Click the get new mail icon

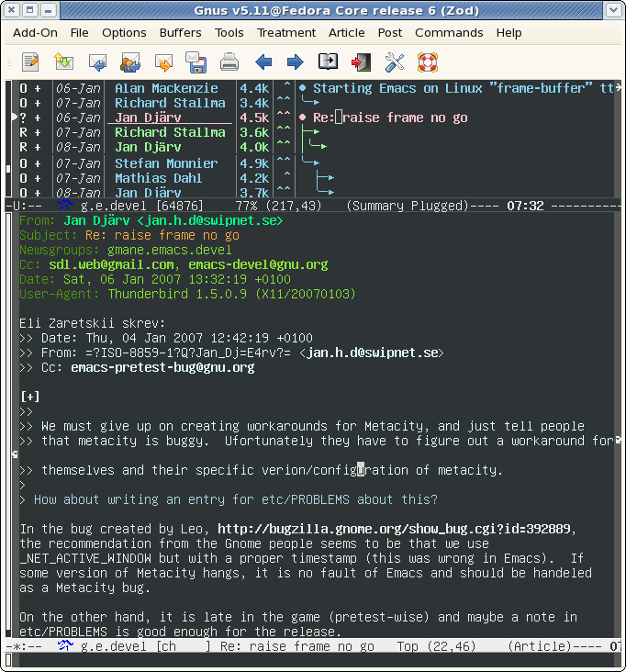coord(63,62)
